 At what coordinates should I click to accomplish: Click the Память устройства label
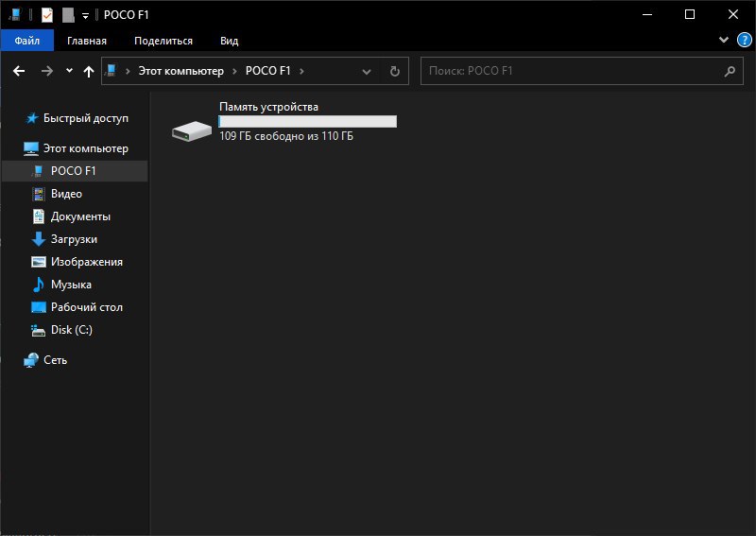pos(268,107)
